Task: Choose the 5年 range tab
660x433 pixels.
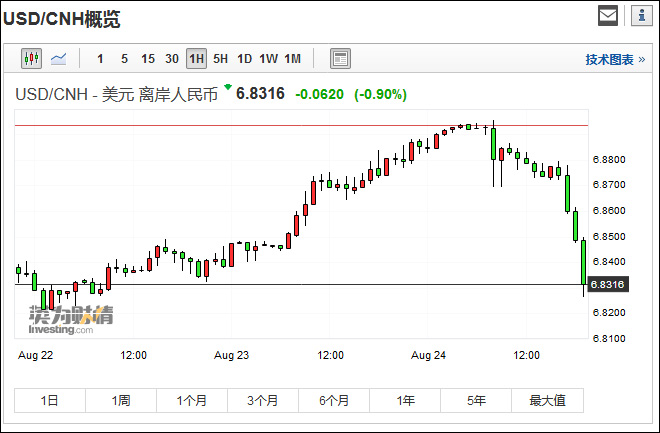Action: click(x=476, y=400)
